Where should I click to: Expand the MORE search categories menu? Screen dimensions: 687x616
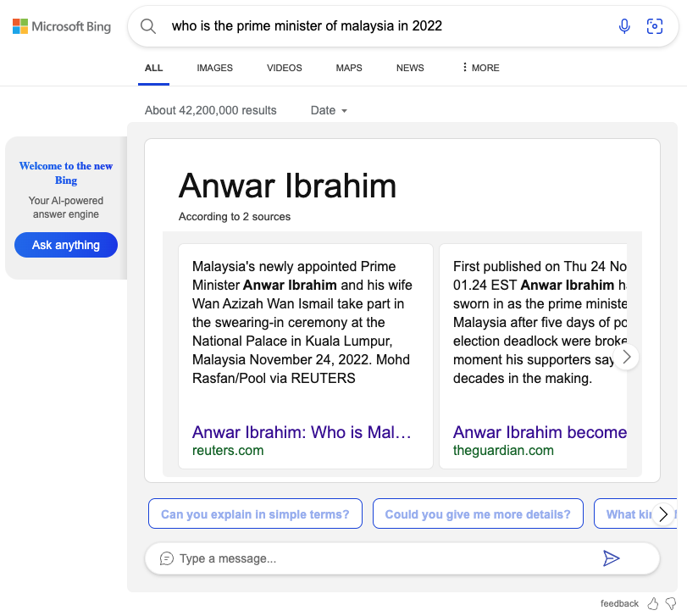480,68
